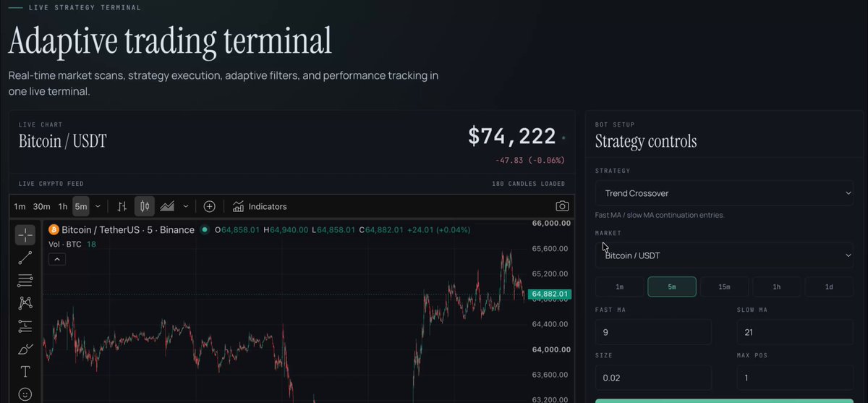The width and height of the screenshot is (868, 403).
Task: Select the brush drawing tool
Action: click(25, 349)
